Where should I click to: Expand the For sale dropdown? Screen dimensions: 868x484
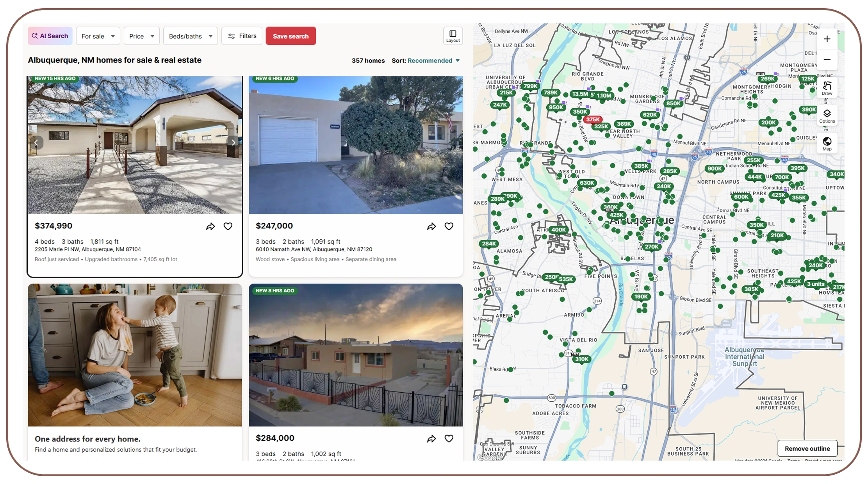click(x=98, y=36)
